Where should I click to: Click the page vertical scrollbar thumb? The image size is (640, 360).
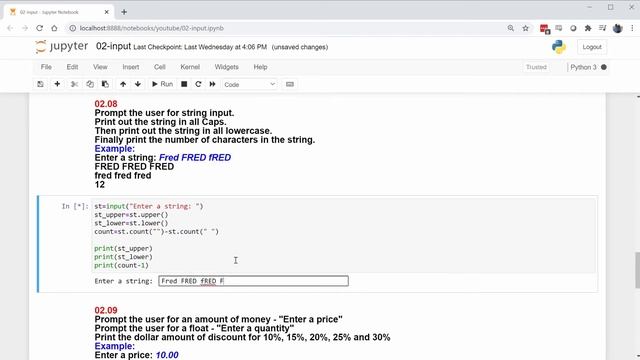tap(638, 270)
